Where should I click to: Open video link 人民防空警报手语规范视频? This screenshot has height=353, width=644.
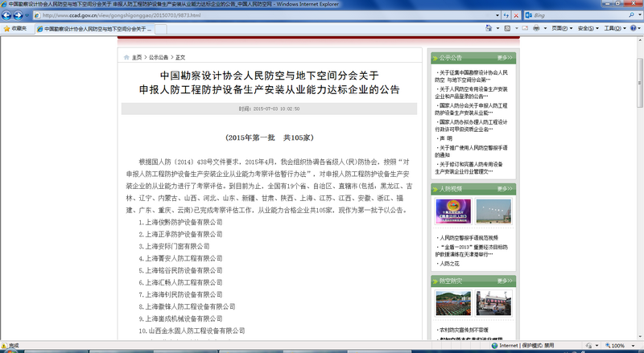469,238
